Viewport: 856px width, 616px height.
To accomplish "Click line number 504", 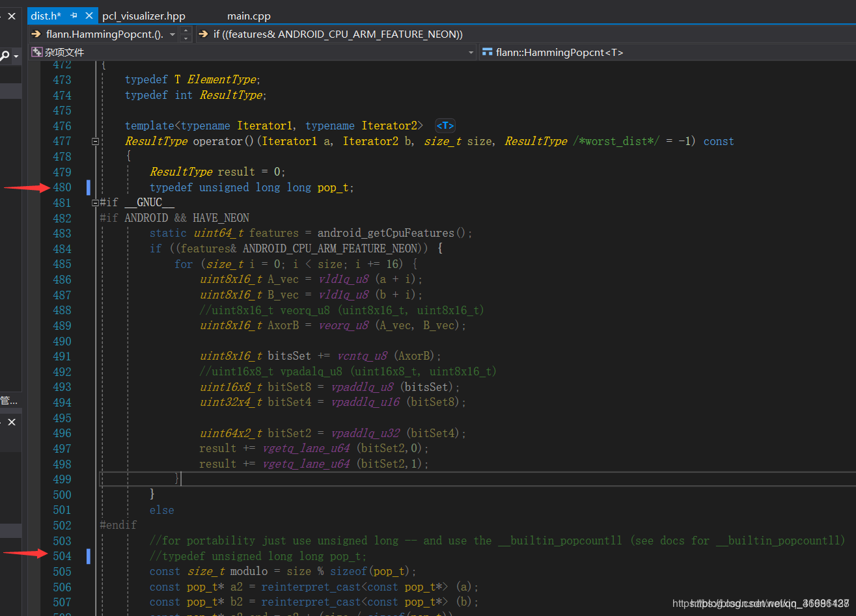I will point(62,556).
